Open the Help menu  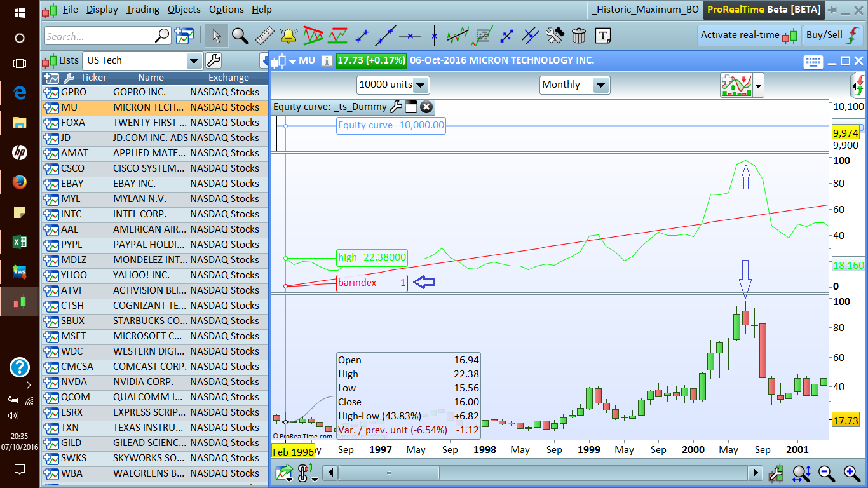[x=262, y=10]
